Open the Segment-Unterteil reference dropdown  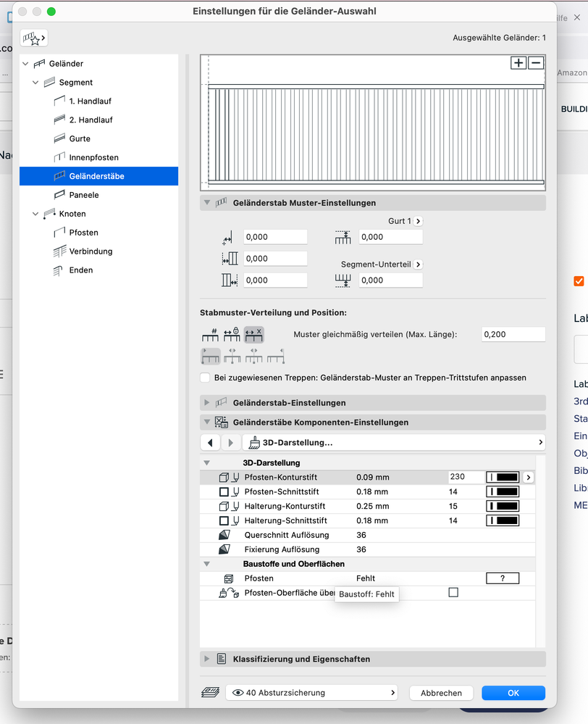pos(418,265)
